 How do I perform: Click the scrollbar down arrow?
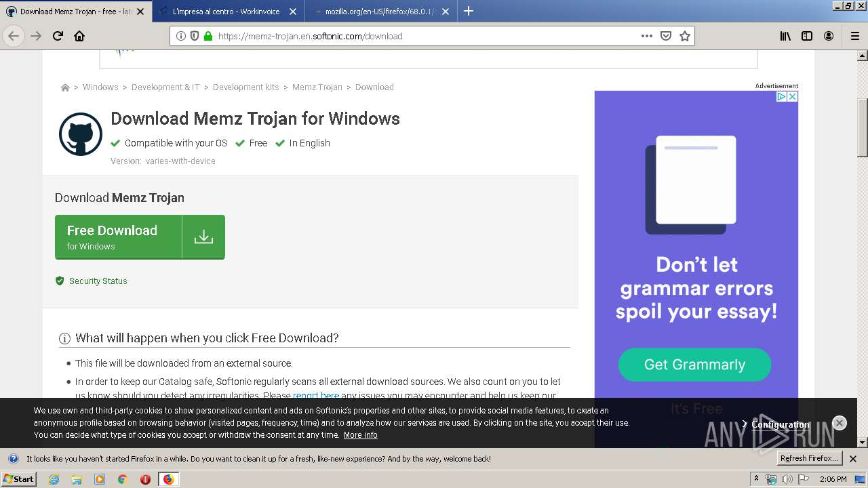pyautogui.click(x=863, y=443)
